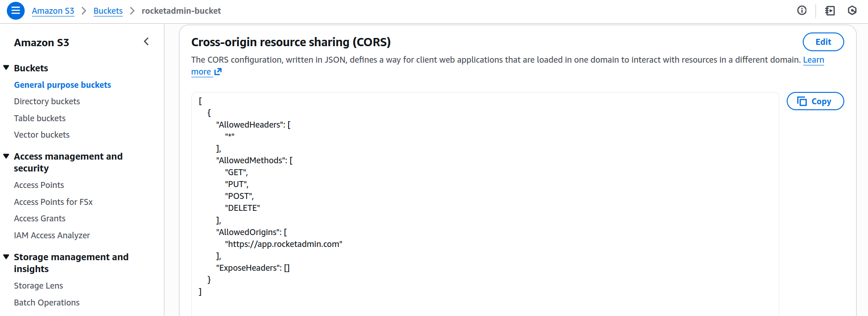
Task: Go to IAM Access Analyzer
Action: (x=52, y=236)
